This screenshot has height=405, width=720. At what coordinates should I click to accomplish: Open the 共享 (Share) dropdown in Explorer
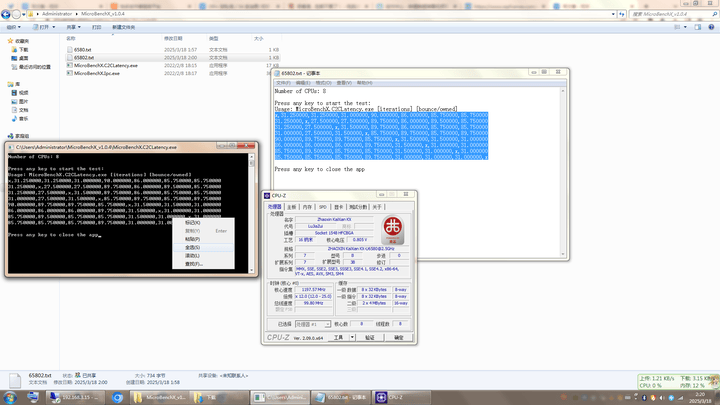click(73, 27)
